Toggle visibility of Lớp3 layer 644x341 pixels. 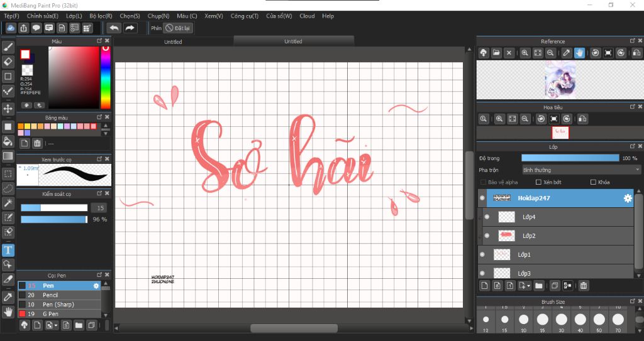tap(482, 273)
